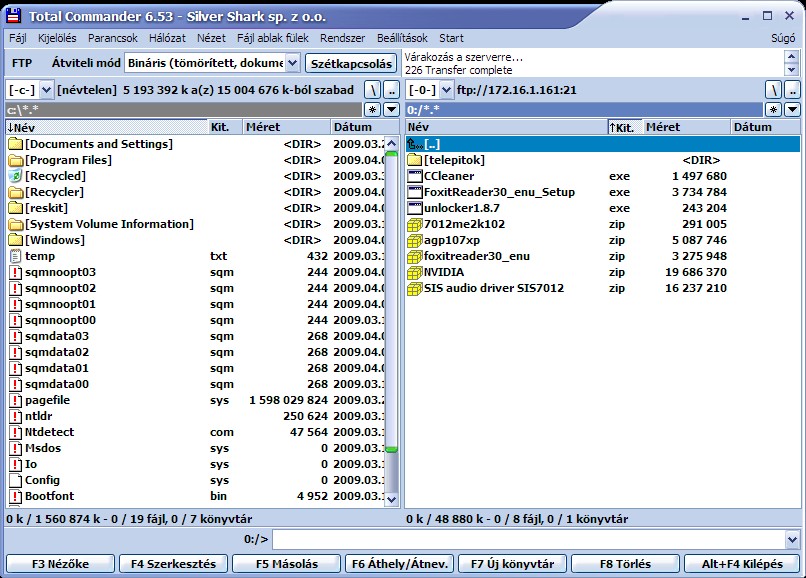
Task: Click the telepitok folder icon
Action: (x=414, y=160)
